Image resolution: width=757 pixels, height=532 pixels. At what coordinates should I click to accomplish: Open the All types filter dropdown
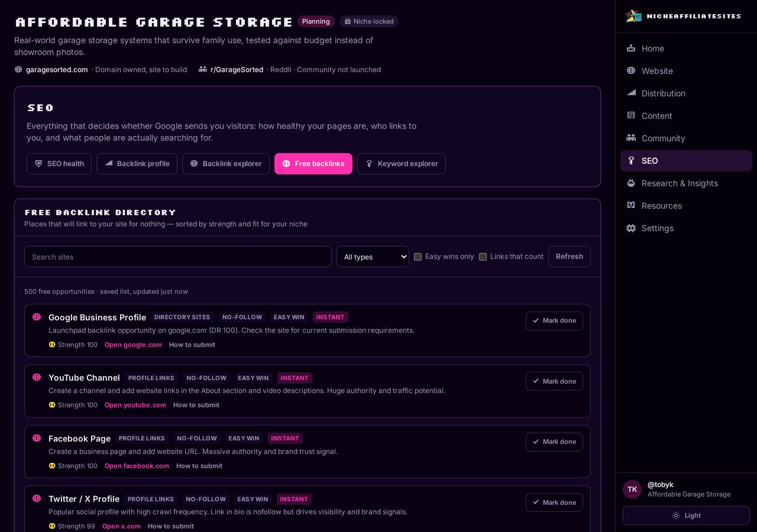coord(373,257)
